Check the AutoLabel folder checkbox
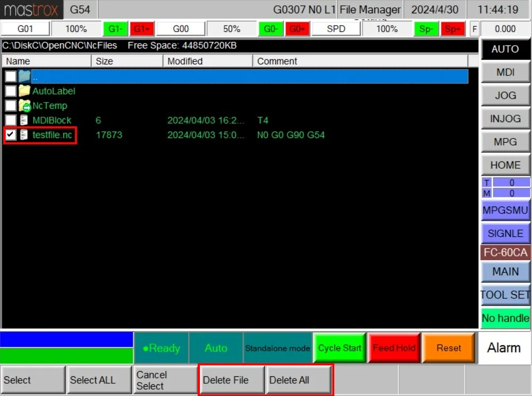532x396 pixels. (11, 91)
